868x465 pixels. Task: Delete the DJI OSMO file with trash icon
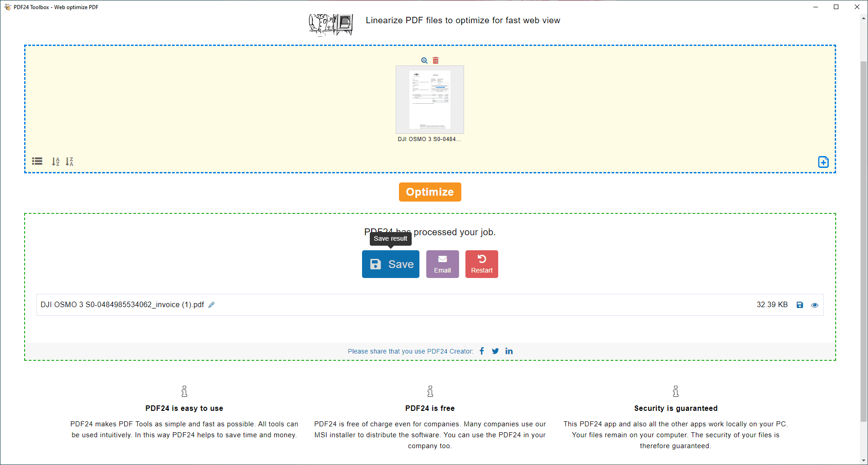click(436, 61)
